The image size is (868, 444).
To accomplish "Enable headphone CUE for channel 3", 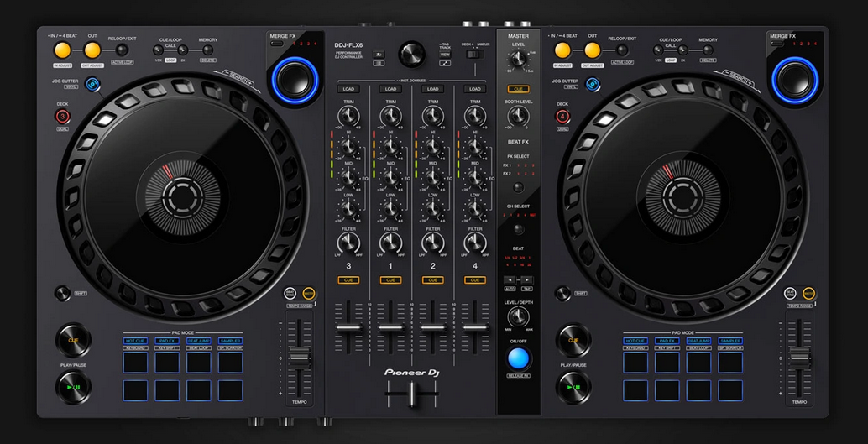I will [x=348, y=280].
